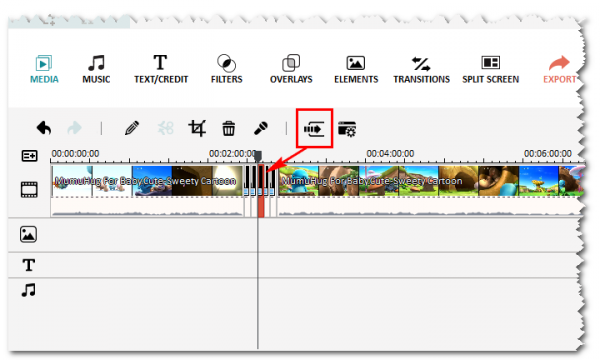Image resolution: width=600 pixels, height=360 pixels.
Task: Open the Transitions tab
Action: point(421,69)
